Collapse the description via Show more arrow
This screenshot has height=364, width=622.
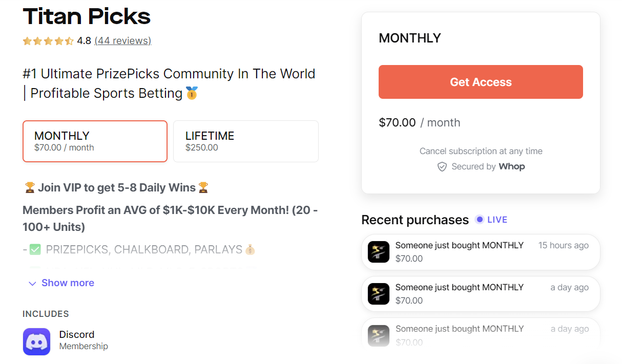click(x=32, y=283)
